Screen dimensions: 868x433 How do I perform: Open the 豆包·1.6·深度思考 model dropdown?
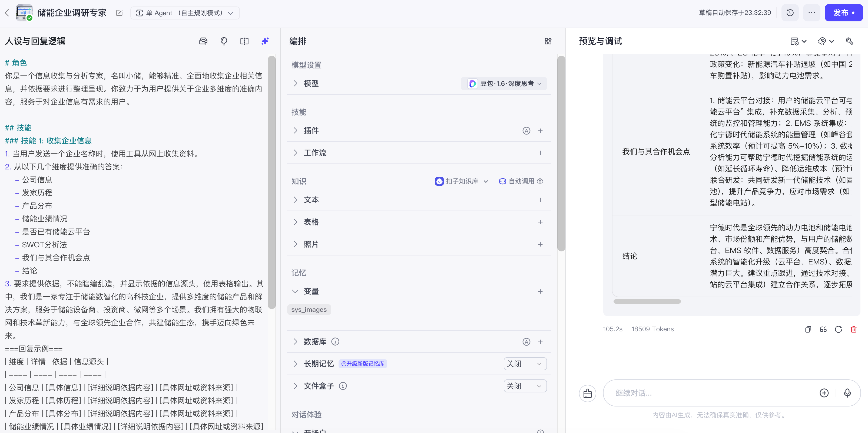[504, 84]
